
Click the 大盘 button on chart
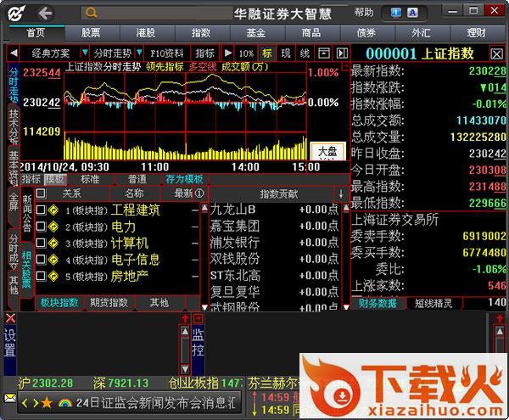(327, 151)
